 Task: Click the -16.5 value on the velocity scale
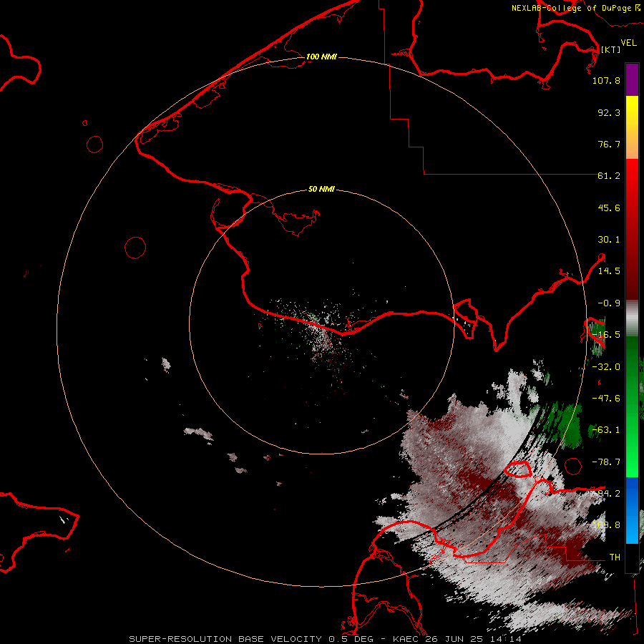[x=606, y=335]
